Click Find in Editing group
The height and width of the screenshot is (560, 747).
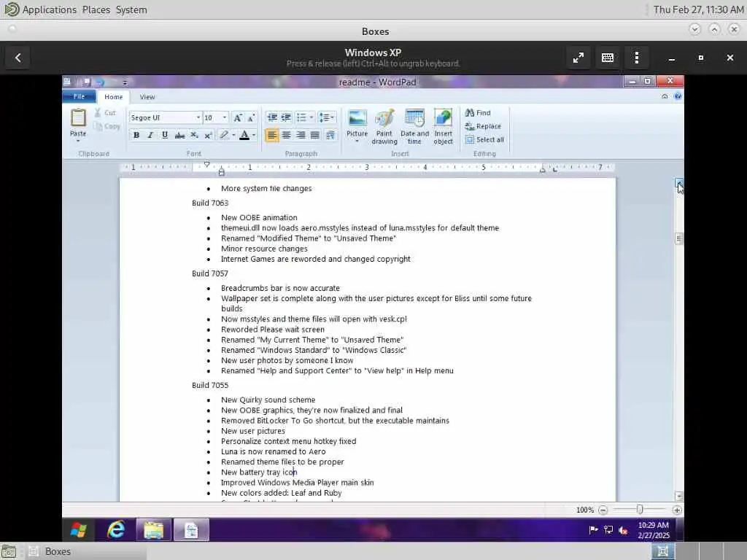[478, 113]
